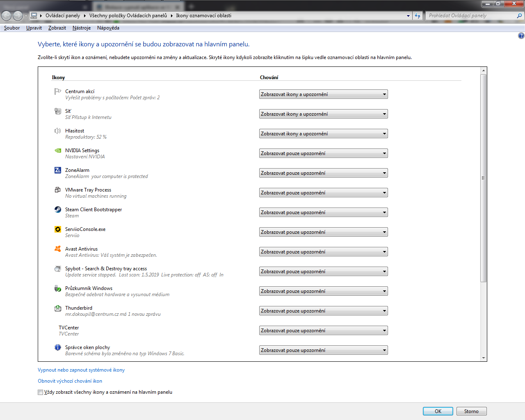Image resolution: width=525 pixels, height=420 pixels.
Task: Open behavior dropdown for Síť
Action: [x=324, y=114]
